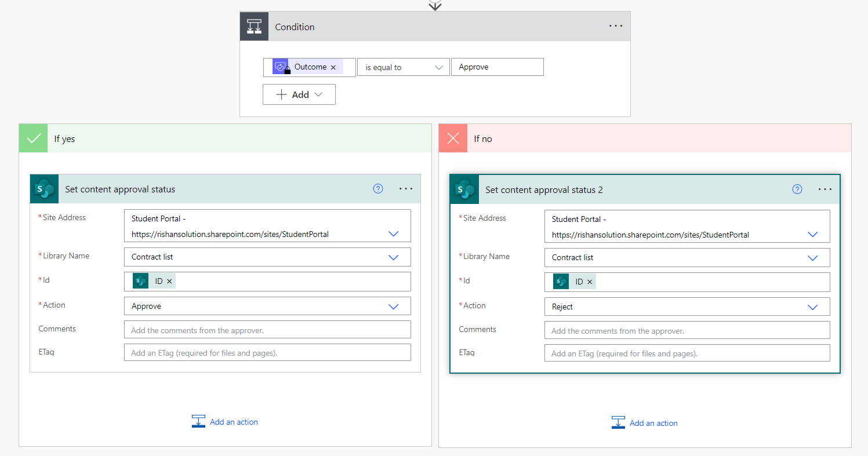Viewport: 868px width, 456px height.
Task: Open ellipsis menu for Set content approval status 2
Action: coord(825,189)
